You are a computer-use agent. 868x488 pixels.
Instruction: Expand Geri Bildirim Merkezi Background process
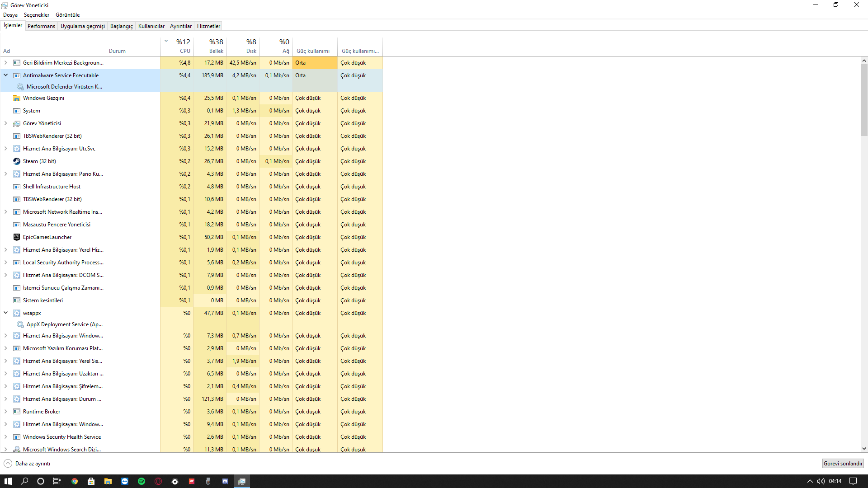[6, 63]
